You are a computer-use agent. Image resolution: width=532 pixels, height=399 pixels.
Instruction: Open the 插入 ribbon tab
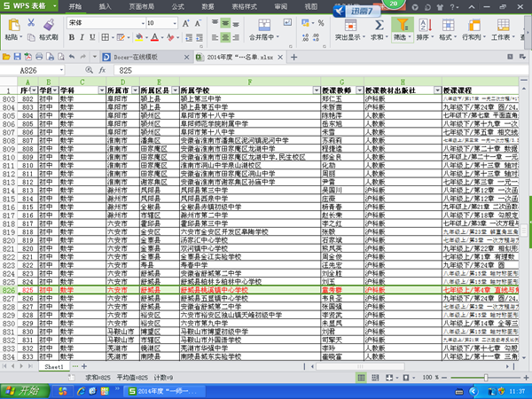[x=106, y=6]
